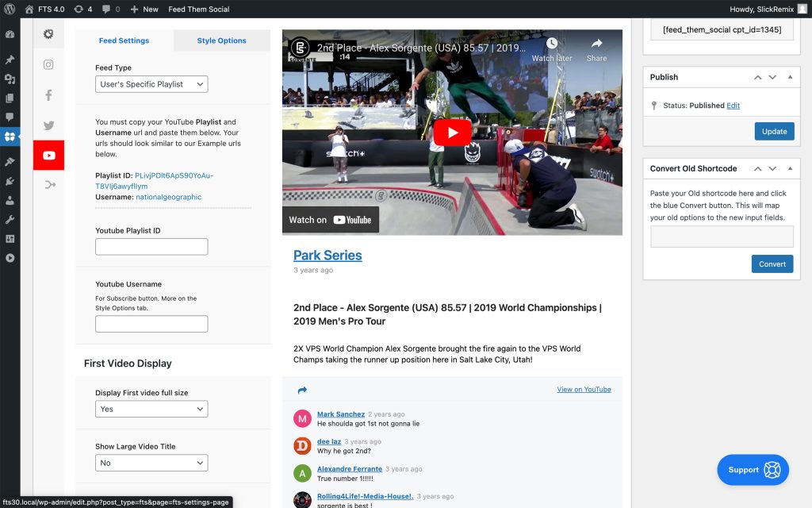Image resolution: width=812 pixels, height=508 pixels.
Task: Open Display First video full size dropdown
Action: [x=151, y=409]
